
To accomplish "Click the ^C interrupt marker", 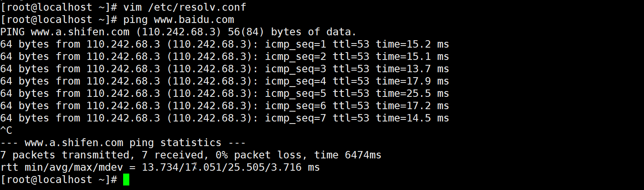I will tap(6, 130).
